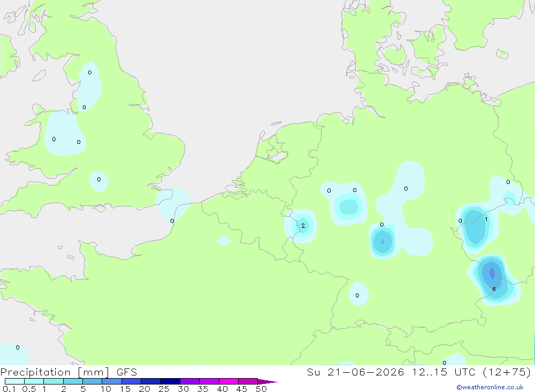
Task: Click the legend label '0.1'
Action: 9,389
